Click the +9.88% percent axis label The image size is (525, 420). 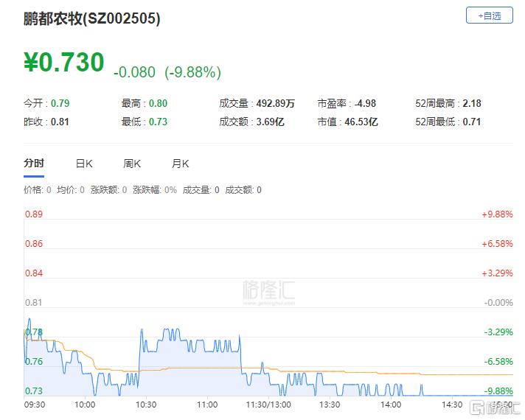coord(497,214)
